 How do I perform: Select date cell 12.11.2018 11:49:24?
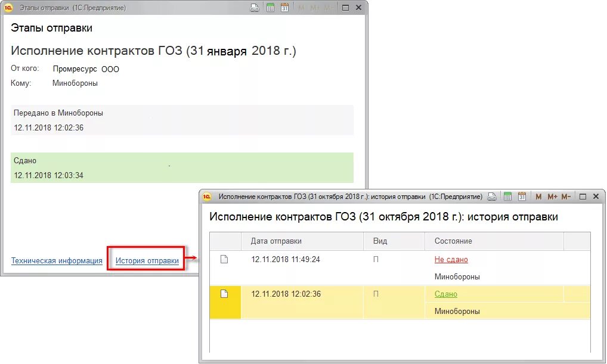click(x=286, y=260)
